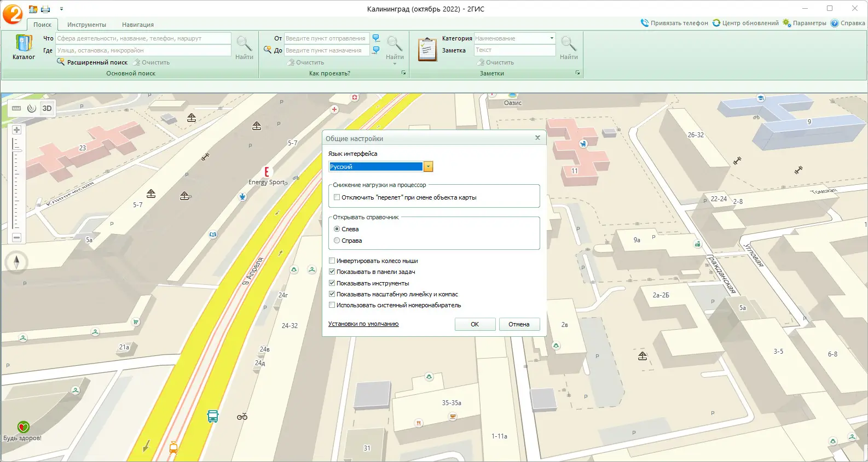This screenshot has width=868, height=462.
Task: Switch to the Навигация tab
Action: (x=138, y=25)
